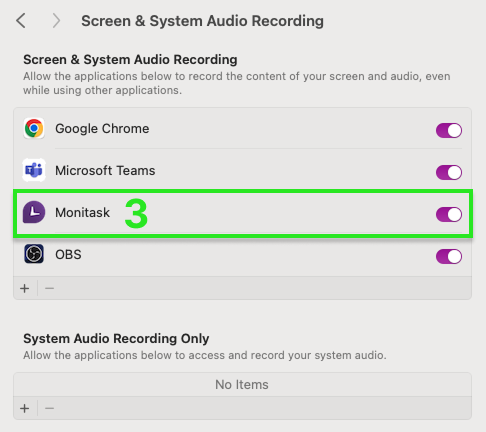Click the Google Chrome app icon
Image resolution: width=486 pixels, height=432 pixels.
[34, 128]
